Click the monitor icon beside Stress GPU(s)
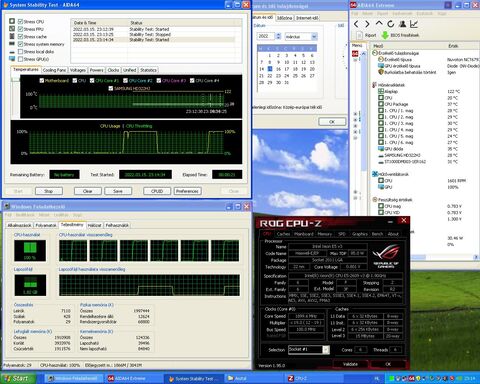 (x=12, y=59)
